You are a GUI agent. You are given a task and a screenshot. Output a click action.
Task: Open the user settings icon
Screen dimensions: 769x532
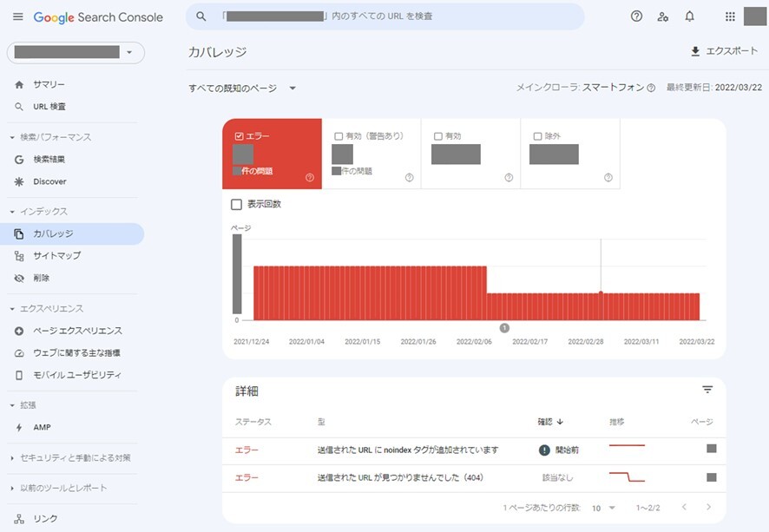663,16
